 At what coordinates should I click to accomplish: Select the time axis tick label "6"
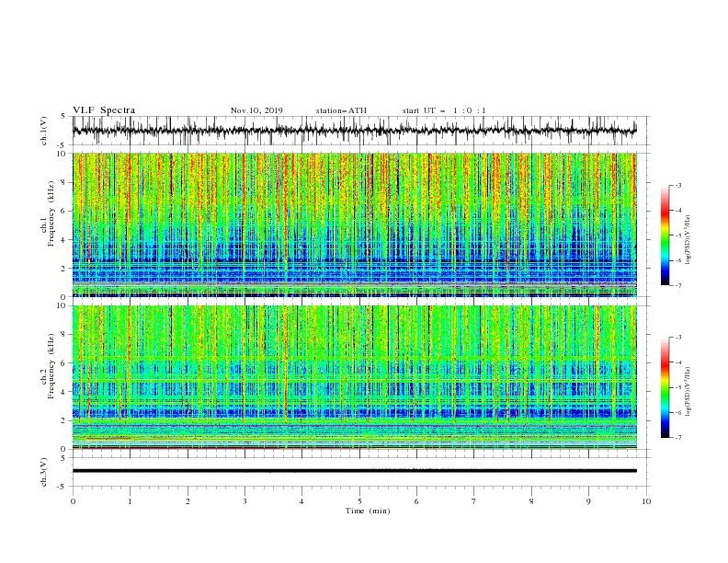416,501
